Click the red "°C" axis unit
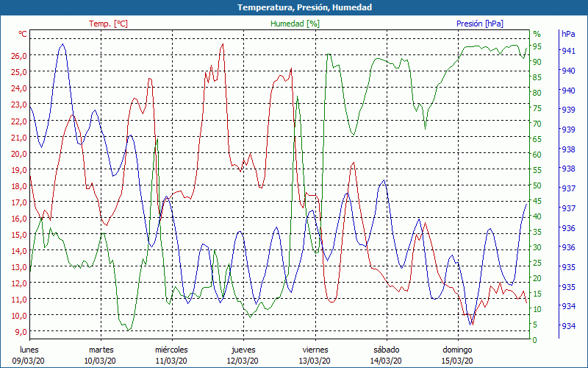588x368 pixels. tap(23, 34)
